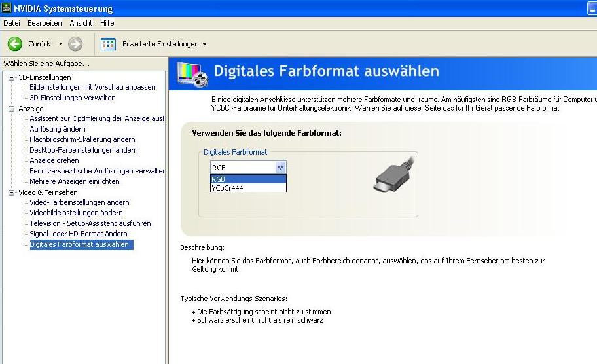Open Signal- oder HD-Format ändern
The image size is (597, 364).
click(x=79, y=234)
